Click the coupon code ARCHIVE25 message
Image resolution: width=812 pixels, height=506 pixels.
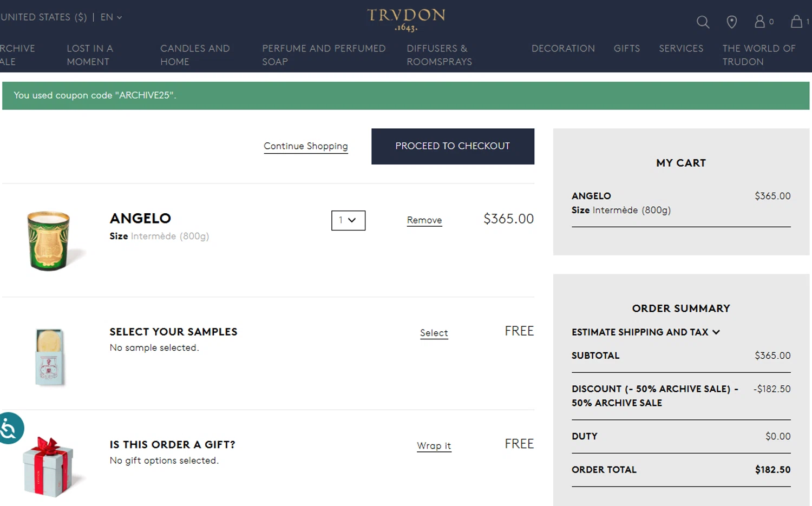tap(95, 95)
